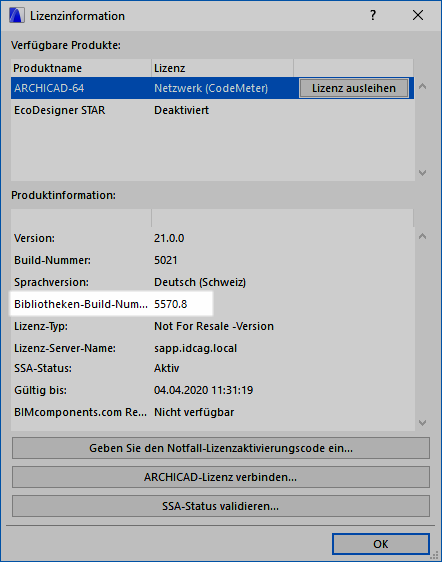Click the Lizenz ausleihen button

point(353,88)
